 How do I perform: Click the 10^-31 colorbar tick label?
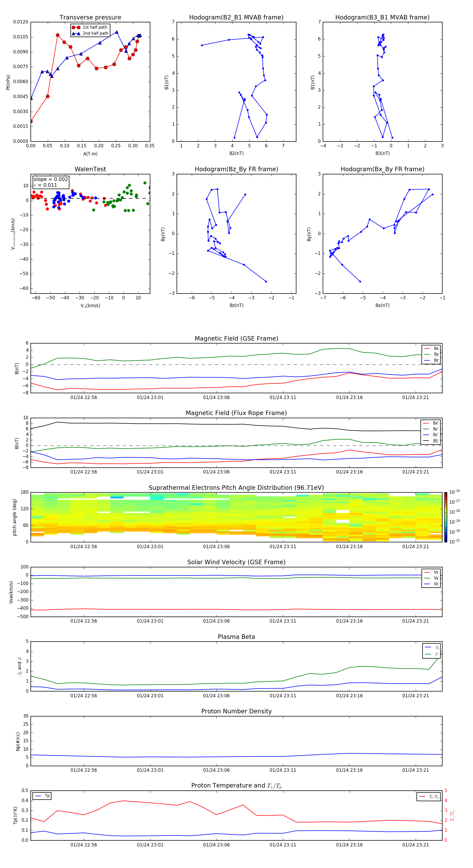(455, 542)
